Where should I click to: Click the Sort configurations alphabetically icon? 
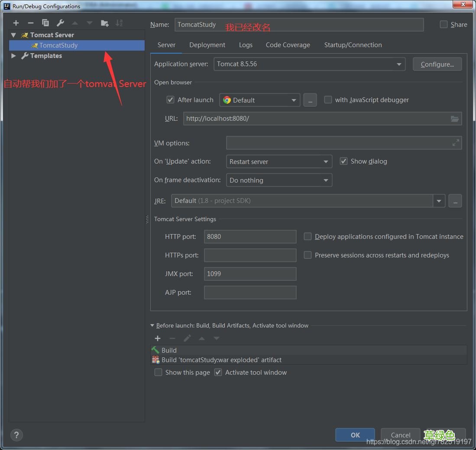click(119, 23)
